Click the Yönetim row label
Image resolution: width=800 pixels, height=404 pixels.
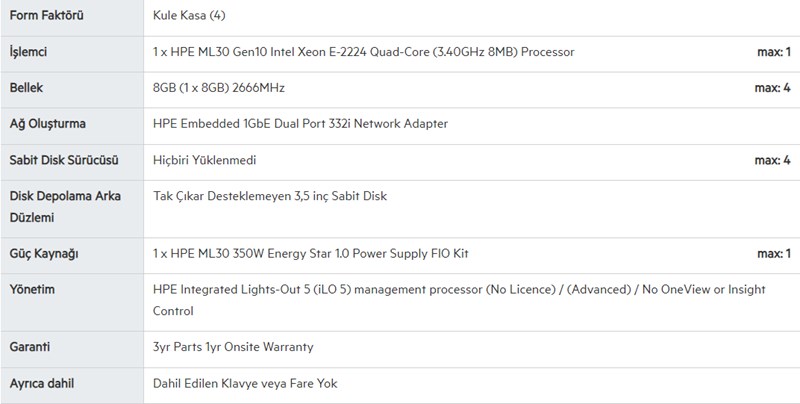[32, 290]
